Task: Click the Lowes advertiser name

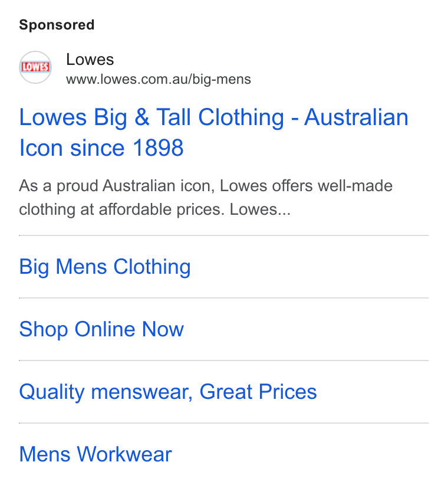Action: click(90, 60)
